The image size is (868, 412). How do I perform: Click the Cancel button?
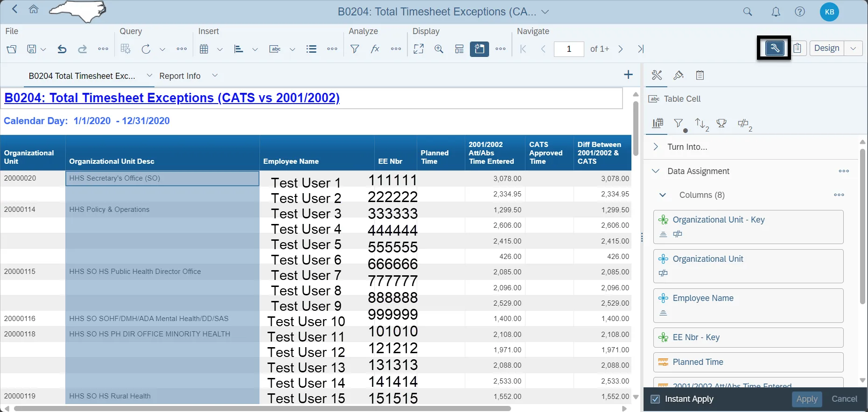[844, 399]
